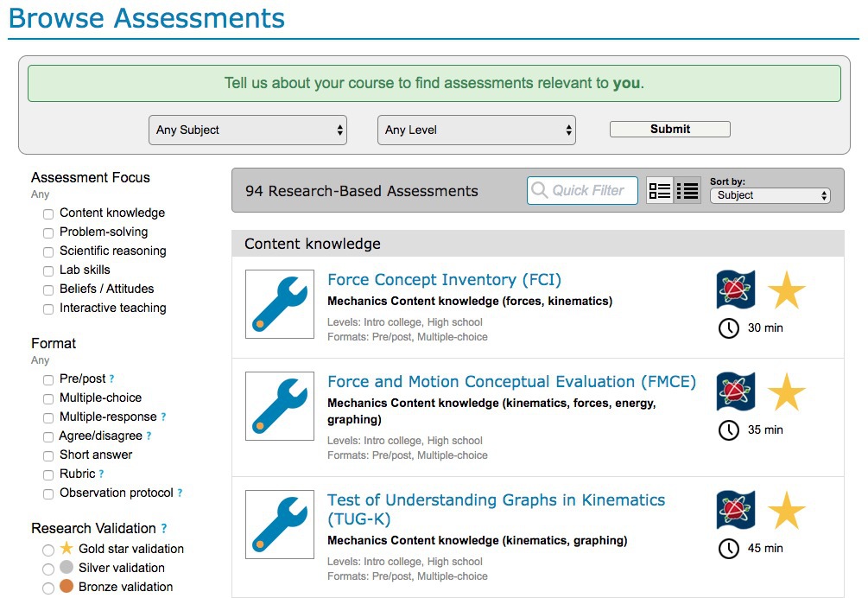Click the Content knowledge section header
The image size is (868, 598).
537,244
